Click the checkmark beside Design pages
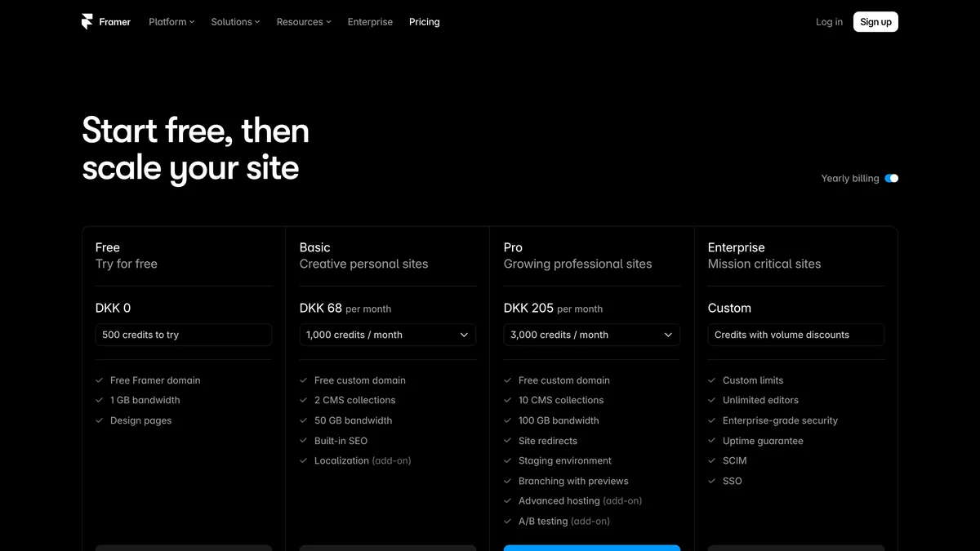This screenshot has height=551, width=980. click(x=100, y=420)
